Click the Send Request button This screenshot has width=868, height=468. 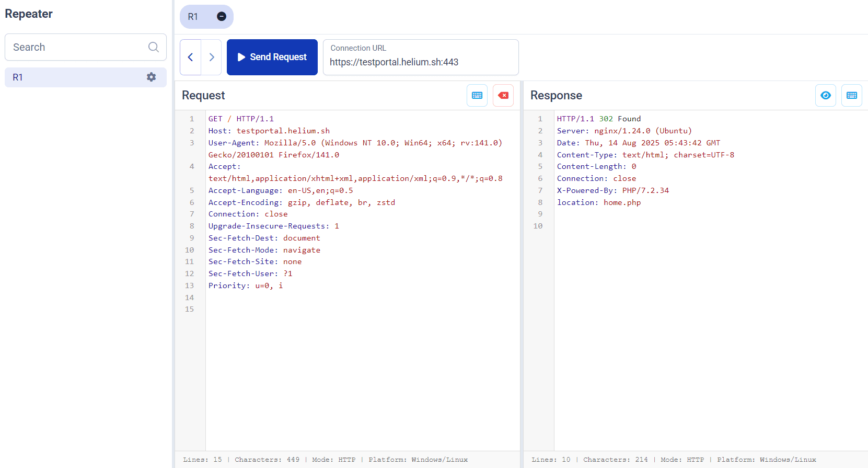pos(272,57)
